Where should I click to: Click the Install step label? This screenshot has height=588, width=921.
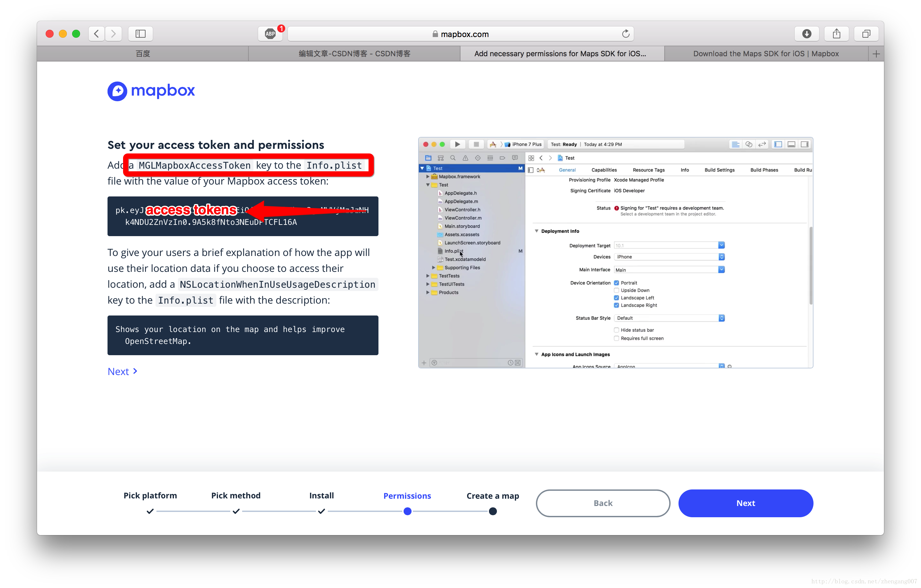[x=321, y=495]
